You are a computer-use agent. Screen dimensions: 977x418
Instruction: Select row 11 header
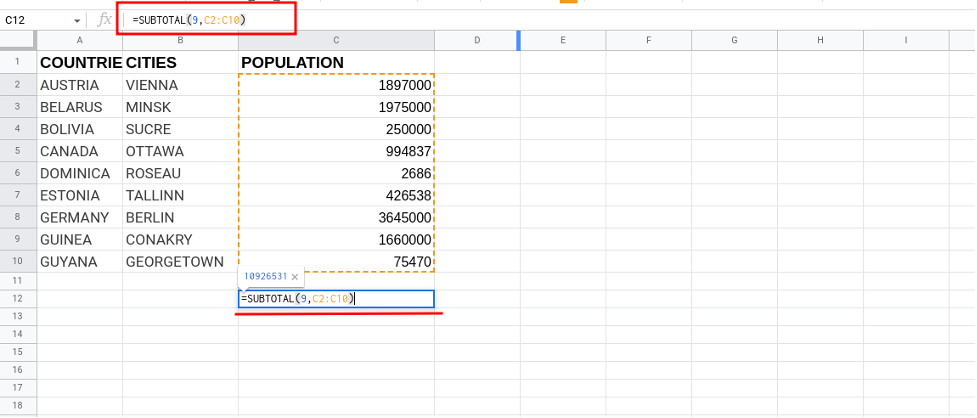click(18, 281)
